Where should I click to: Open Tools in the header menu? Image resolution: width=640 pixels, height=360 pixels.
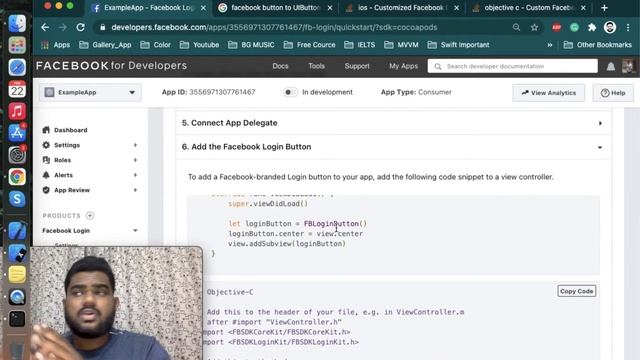[316, 66]
